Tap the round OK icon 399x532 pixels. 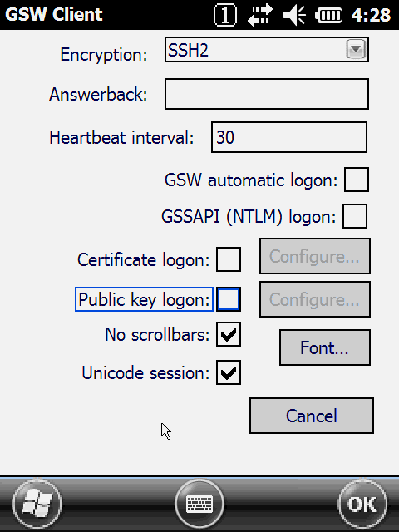point(362,504)
